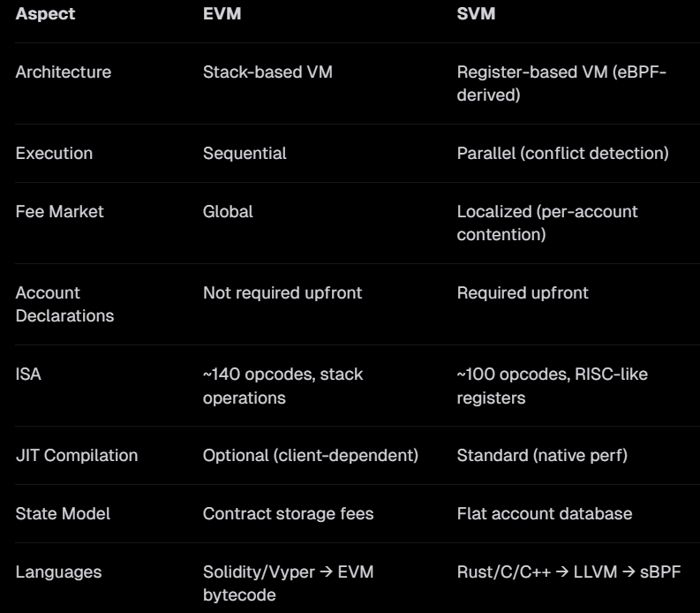Select the Execution row label

[54, 153]
